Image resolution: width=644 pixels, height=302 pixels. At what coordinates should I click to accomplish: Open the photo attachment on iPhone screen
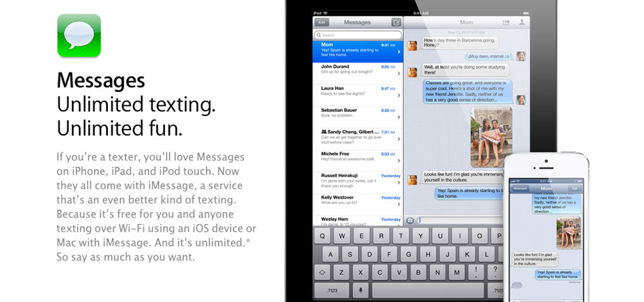click(x=568, y=233)
